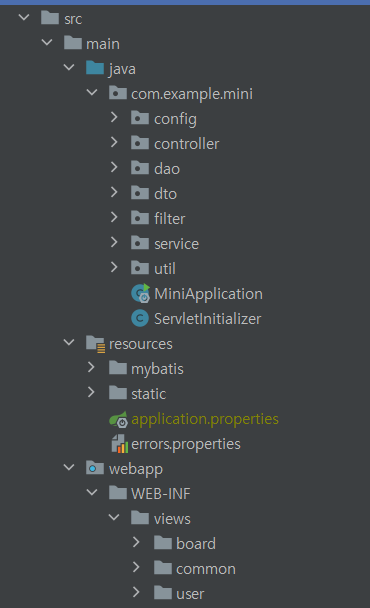Click the com.example.mini package icon
The image size is (370, 608).
click(x=118, y=93)
